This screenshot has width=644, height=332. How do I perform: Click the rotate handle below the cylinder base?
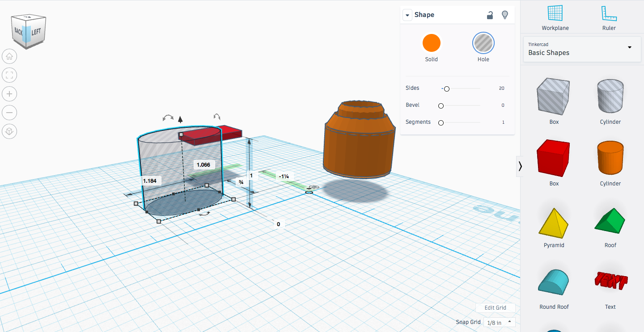click(x=204, y=214)
